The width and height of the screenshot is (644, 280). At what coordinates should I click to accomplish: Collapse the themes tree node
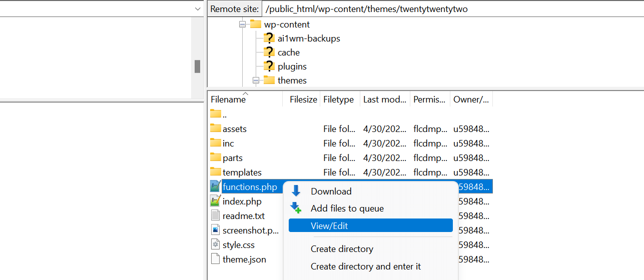click(256, 80)
